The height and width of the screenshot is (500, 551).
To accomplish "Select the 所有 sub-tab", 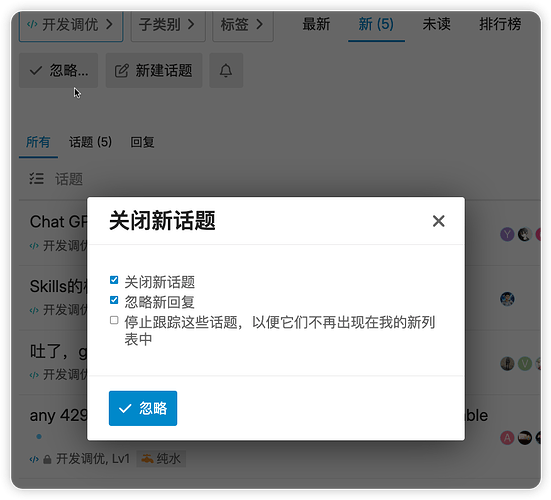I will pos(38,142).
